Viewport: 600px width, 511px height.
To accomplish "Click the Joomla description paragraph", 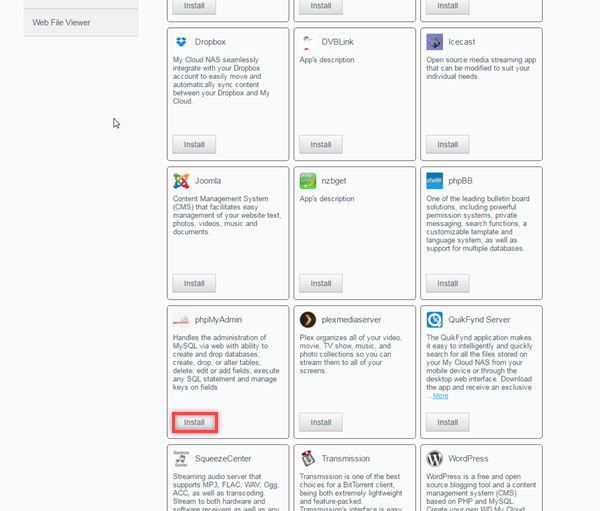I will click(227, 215).
